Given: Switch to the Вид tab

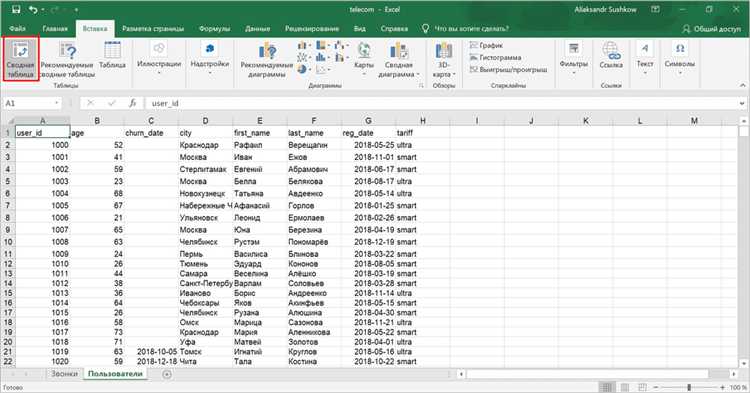Looking at the screenshot, I should [360, 29].
